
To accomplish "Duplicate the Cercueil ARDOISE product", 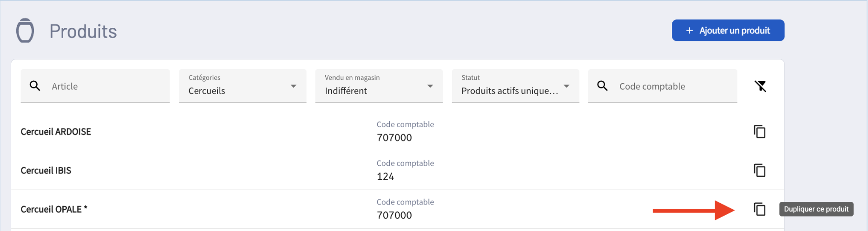I will pos(760,132).
